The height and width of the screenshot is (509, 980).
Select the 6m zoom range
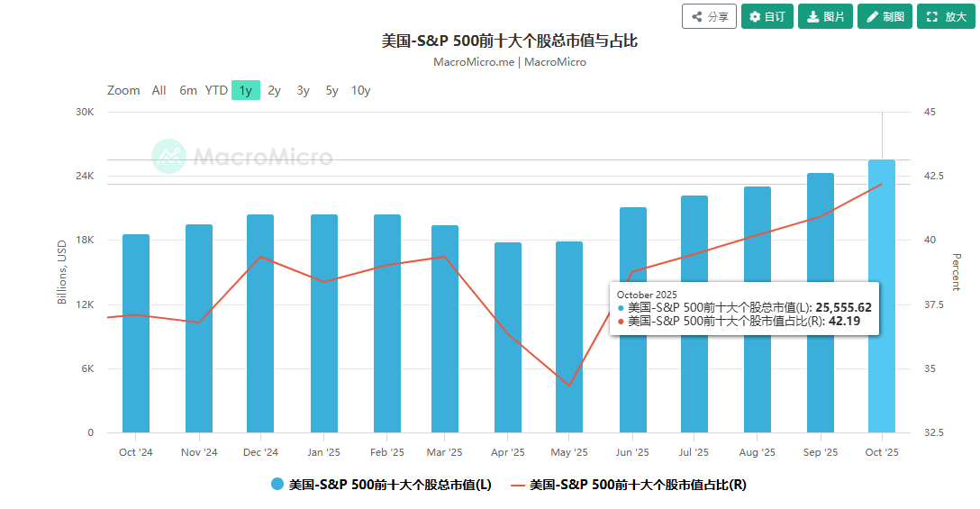[x=188, y=91]
